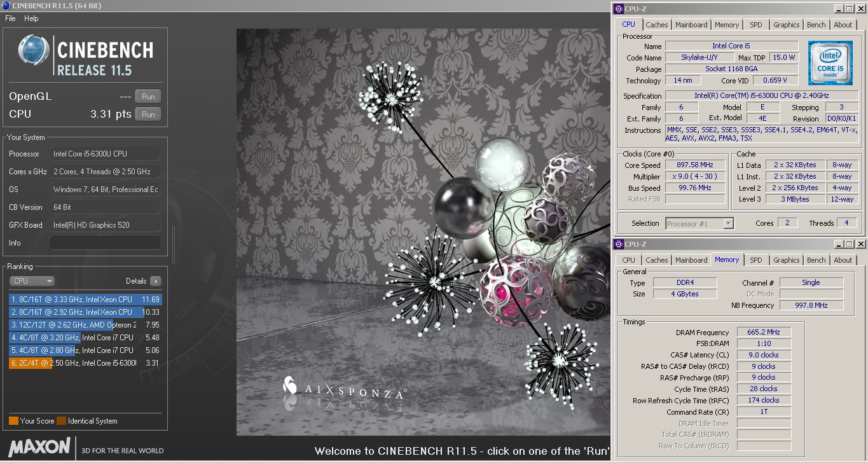Open the File menu in Cinebench
The height and width of the screenshot is (463, 868).
pyautogui.click(x=10, y=18)
